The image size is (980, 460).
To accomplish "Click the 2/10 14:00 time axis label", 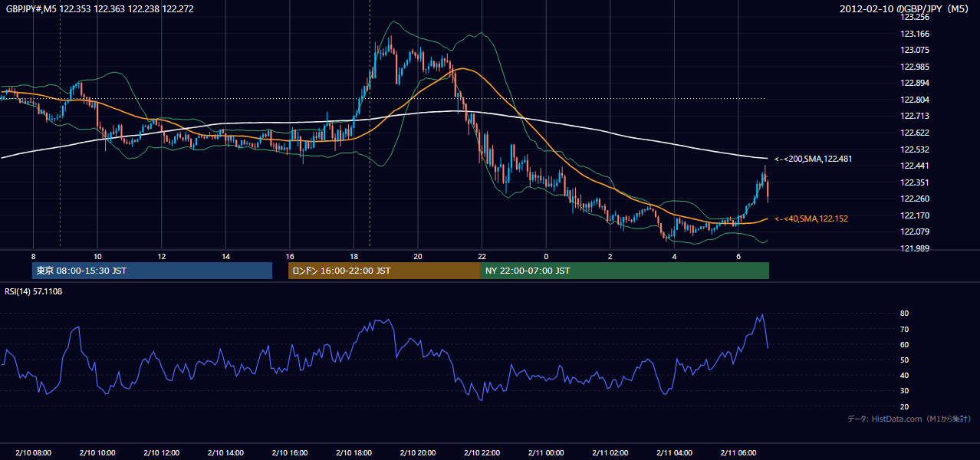I will pyautogui.click(x=225, y=453).
